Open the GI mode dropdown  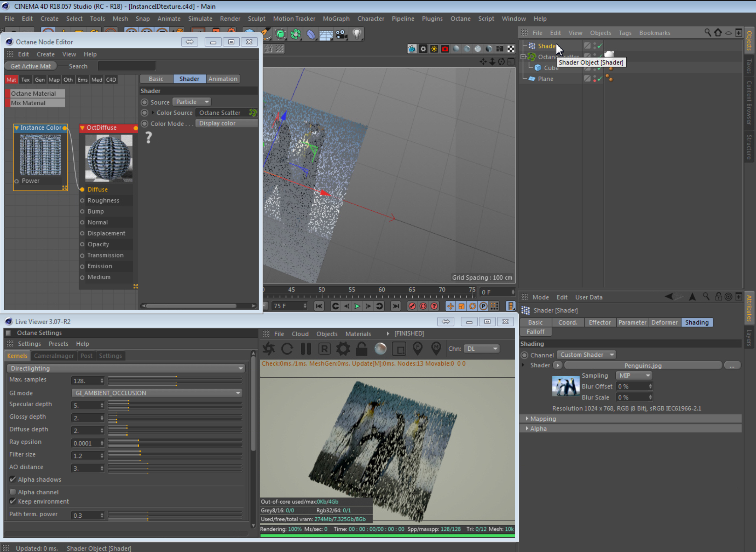tap(157, 393)
